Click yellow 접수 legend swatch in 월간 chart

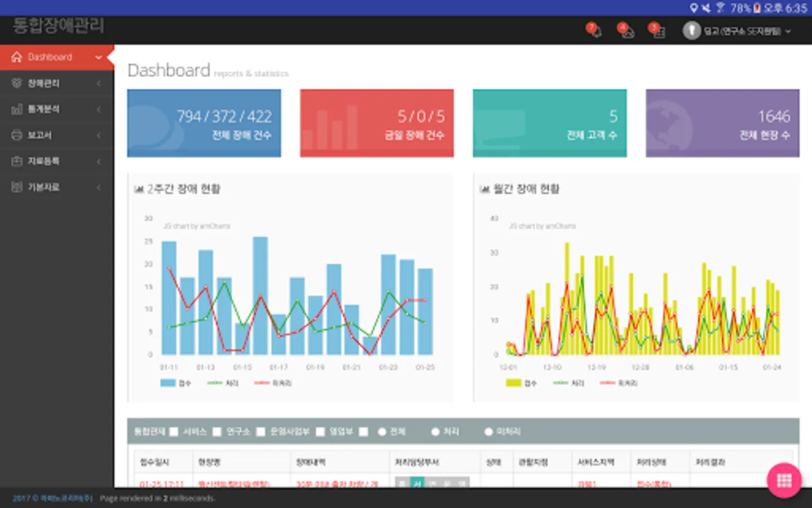514,383
